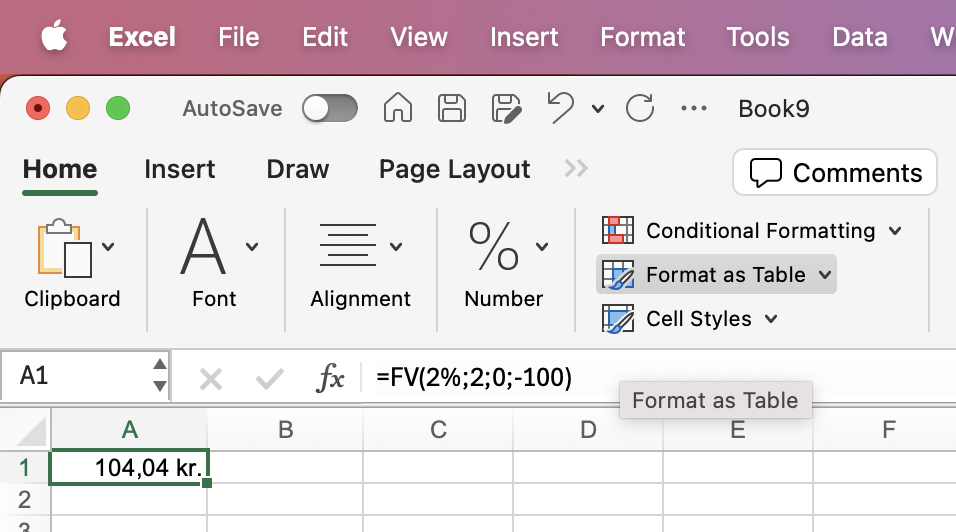Screen dimensions: 956x532
Task: Open the Comments pane
Action: tap(835, 172)
